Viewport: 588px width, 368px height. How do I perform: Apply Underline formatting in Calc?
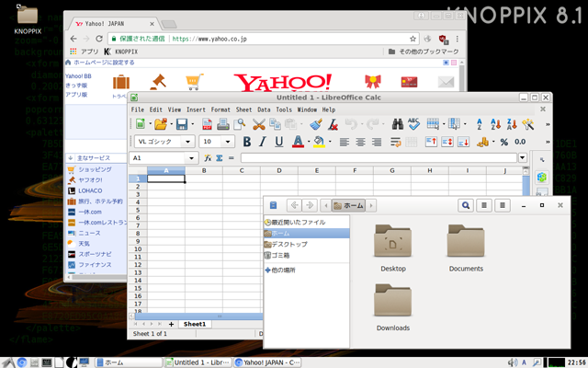(x=278, y=142)
